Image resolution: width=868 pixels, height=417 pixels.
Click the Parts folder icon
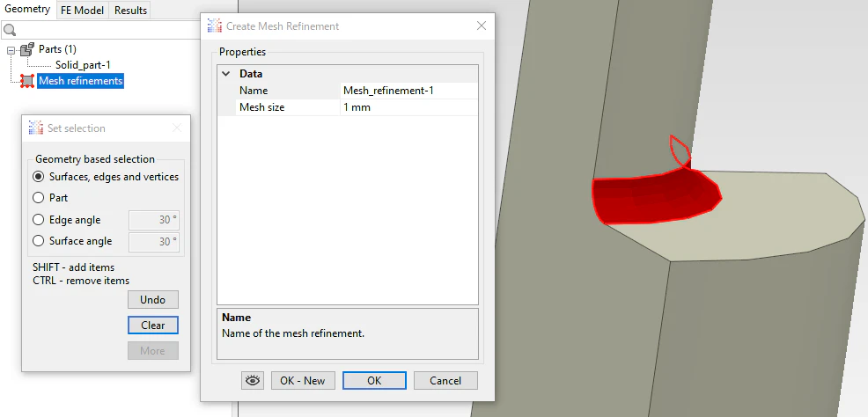coord(26,49)
